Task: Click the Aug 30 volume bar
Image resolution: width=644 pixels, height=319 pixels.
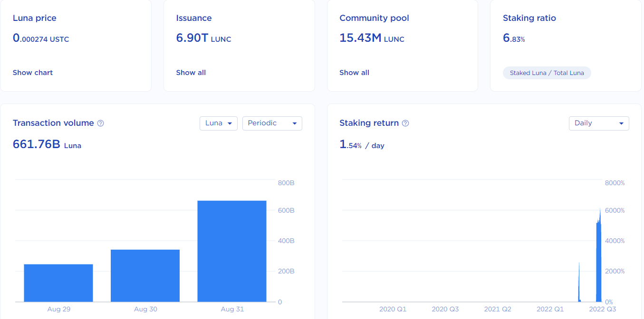Action: (145, 276)
